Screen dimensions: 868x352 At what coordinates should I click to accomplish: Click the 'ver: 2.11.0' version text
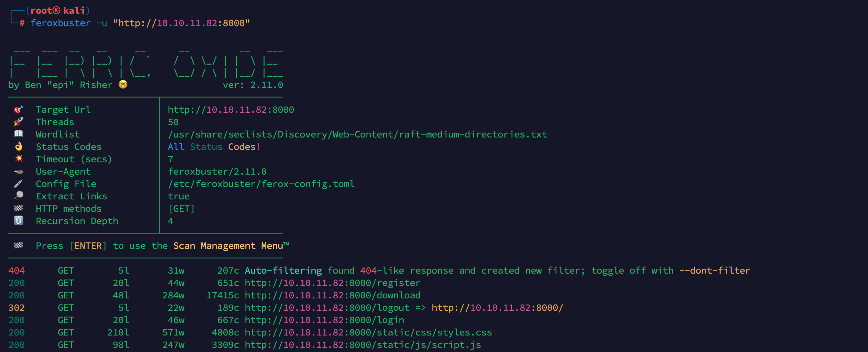[x=253, y=85]
